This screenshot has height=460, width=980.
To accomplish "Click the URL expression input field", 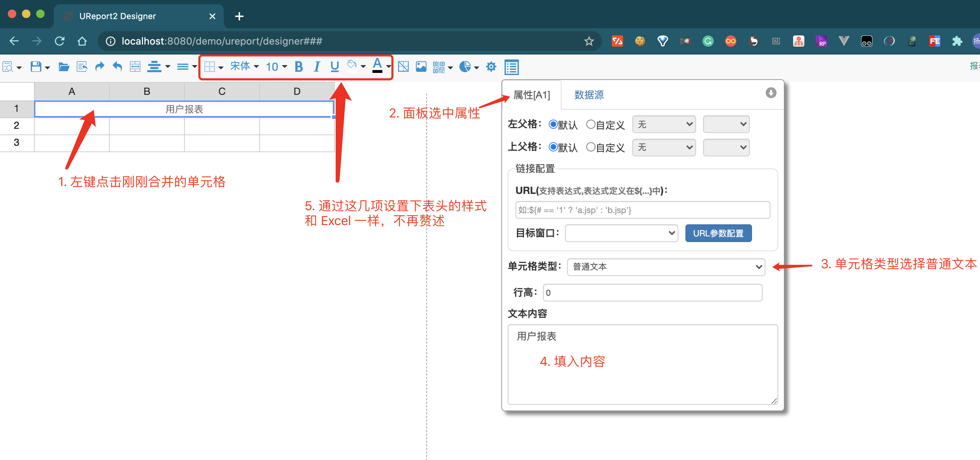I will click(x=642, y=210).
